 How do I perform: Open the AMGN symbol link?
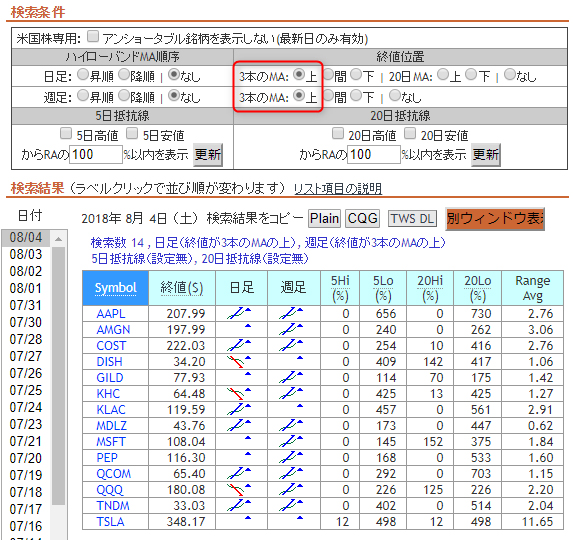(x=113, y=330)
